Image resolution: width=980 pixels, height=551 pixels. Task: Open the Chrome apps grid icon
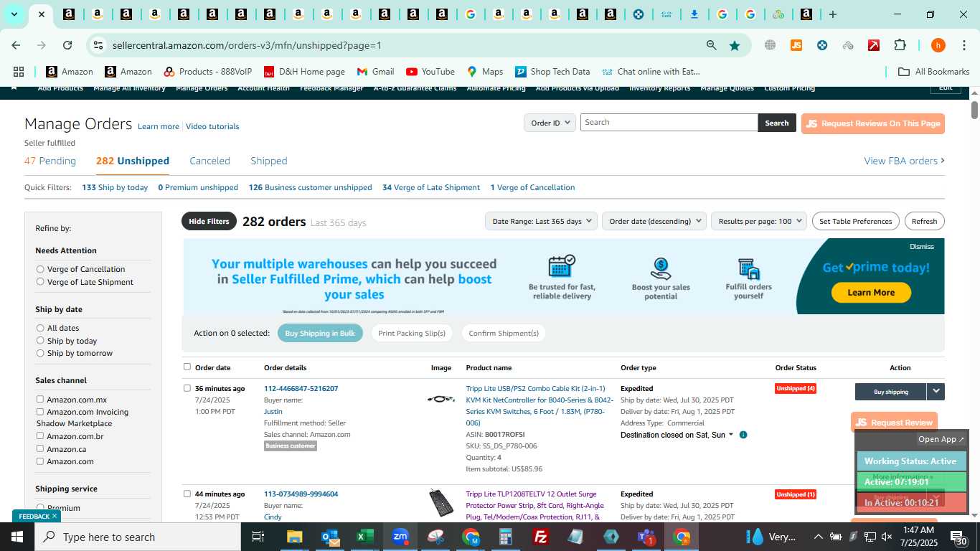tap(19, 72)
